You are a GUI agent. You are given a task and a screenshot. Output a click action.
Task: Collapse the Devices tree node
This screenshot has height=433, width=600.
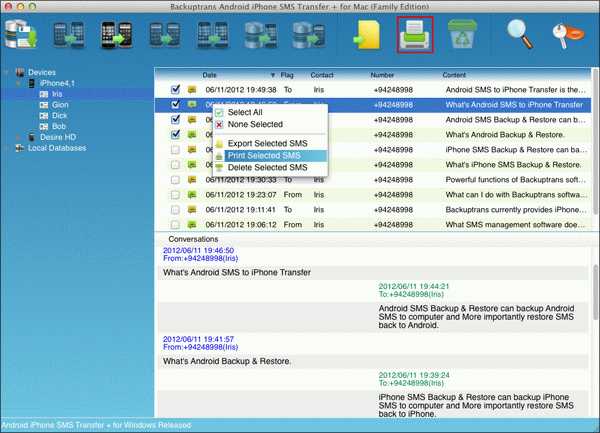click(x=7, y=72)
